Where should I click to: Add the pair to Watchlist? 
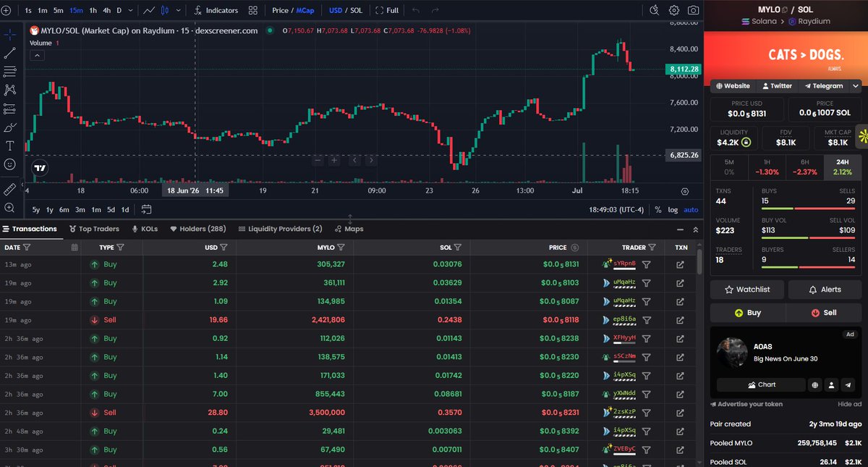click(x=747, y=289)
